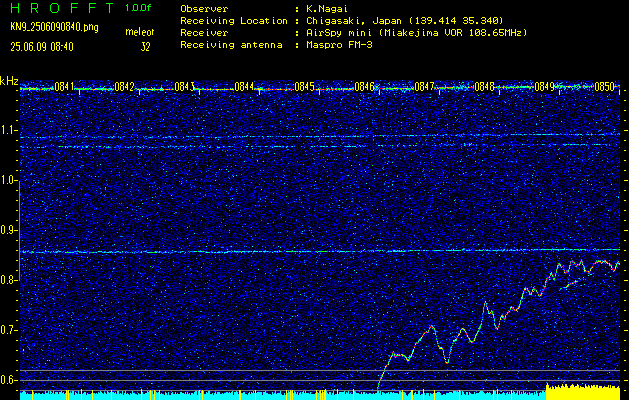The width and height of the screenshot is (629, 400).
Task: Click the kHz axis unit label
Action: [x=9, y=81]
